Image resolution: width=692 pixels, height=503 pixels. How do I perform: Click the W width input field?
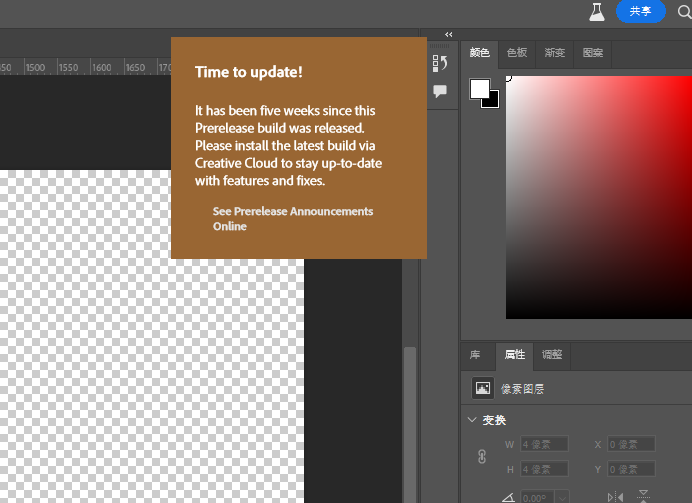(543, 444)
